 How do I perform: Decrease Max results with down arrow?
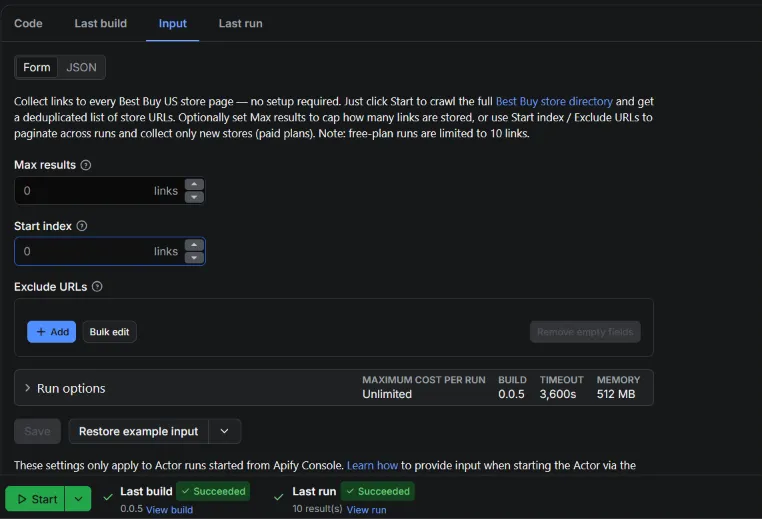(194, 197)
